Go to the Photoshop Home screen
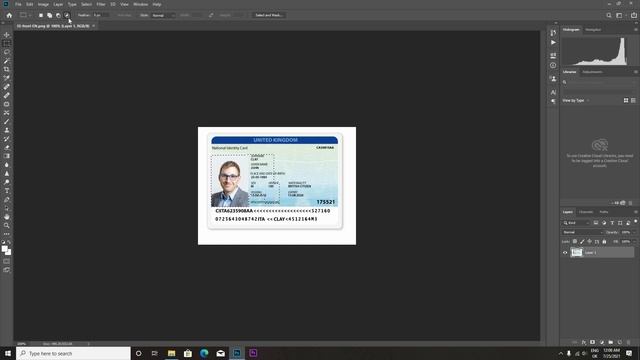 coord(9,15)
